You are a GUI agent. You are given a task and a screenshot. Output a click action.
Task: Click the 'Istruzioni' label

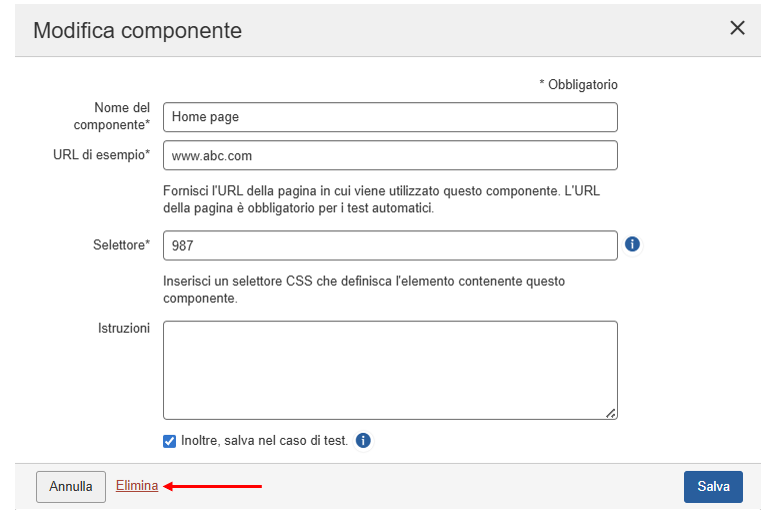(x=124, y=328)
